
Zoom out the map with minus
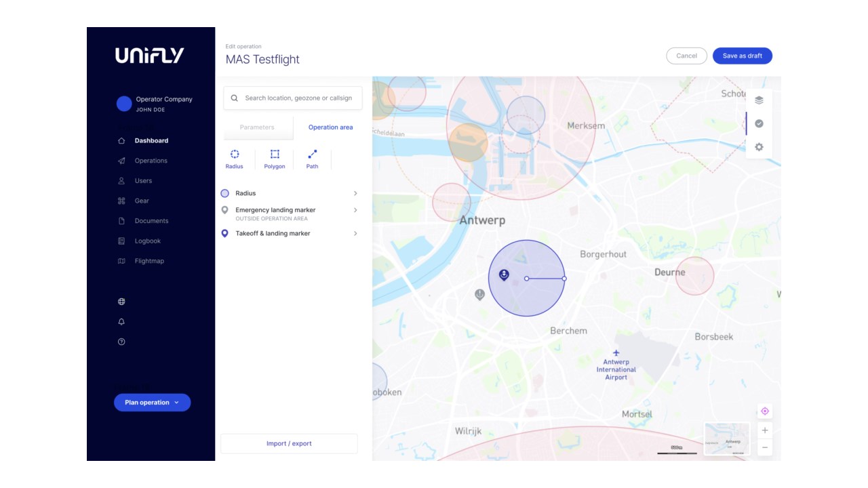(765, 447)
